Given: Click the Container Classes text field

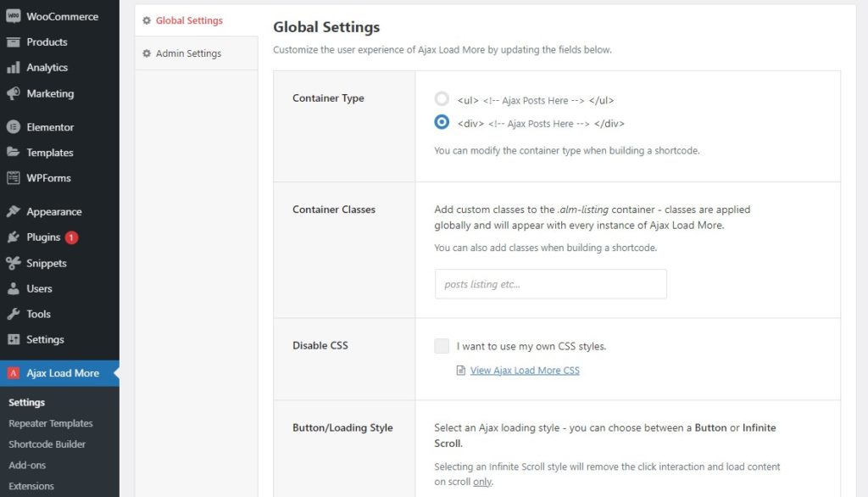Looking at the screenshot, I should pos(551,284).
